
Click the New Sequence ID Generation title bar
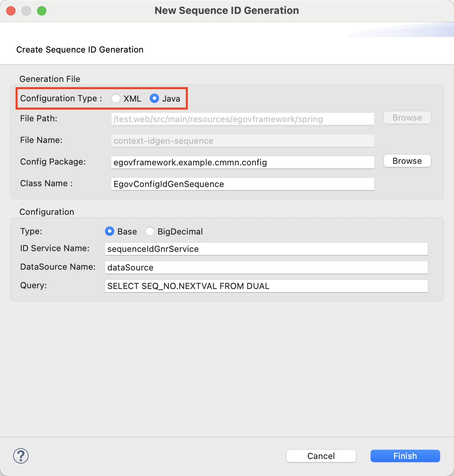pyautogui.click(x=227, y=11)
